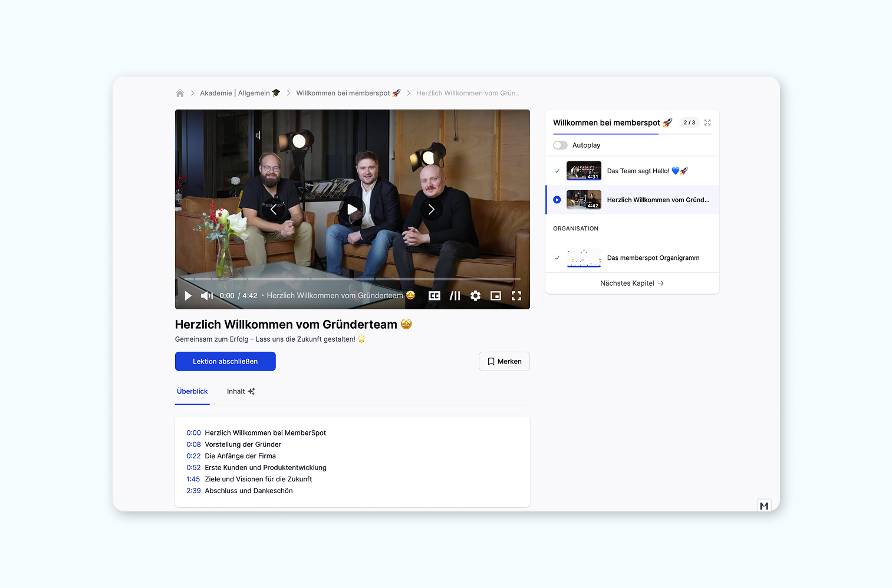The image size is (892, 588).
Task: Switch to the Inhalt tab
Action: point(241,391)
